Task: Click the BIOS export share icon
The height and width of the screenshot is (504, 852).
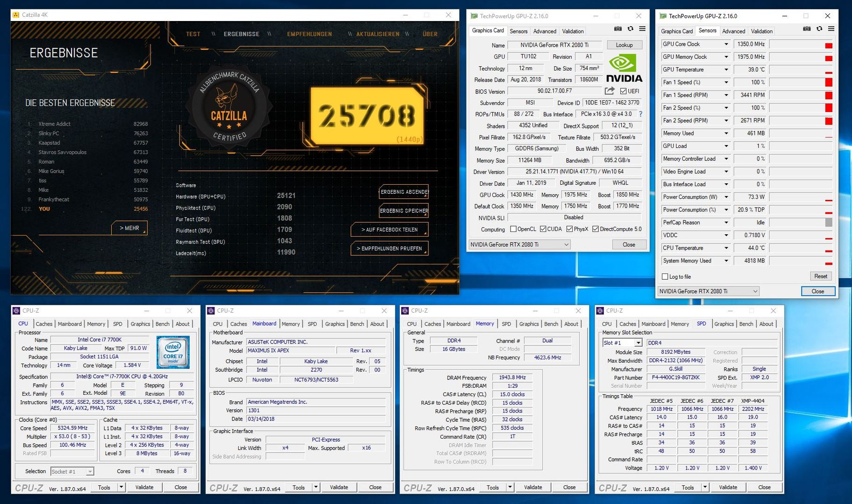Action: pos(610,91)
